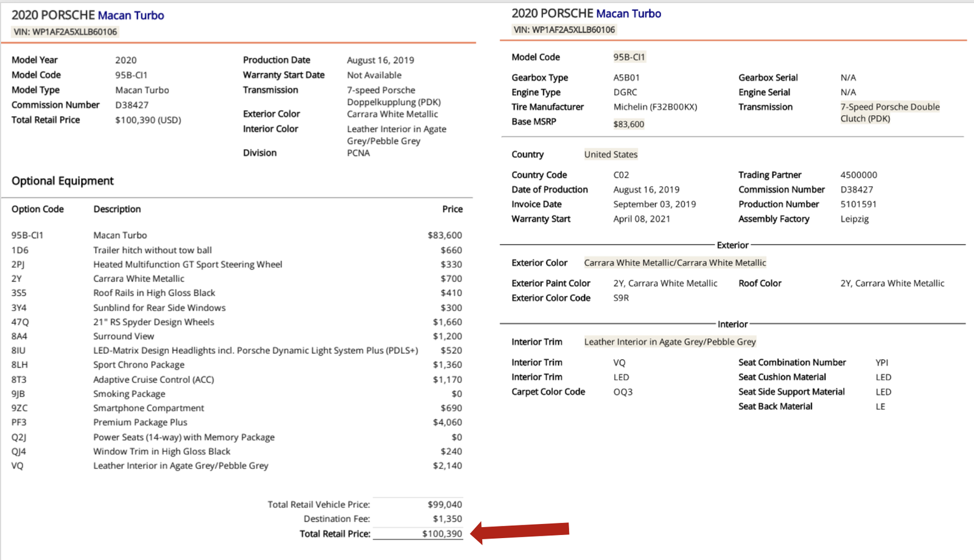The width and height of the screenshot is (974, 560).
Task: Click the highlighted Interior Trim Agate Grey value
Action: (x=670, y=342)
